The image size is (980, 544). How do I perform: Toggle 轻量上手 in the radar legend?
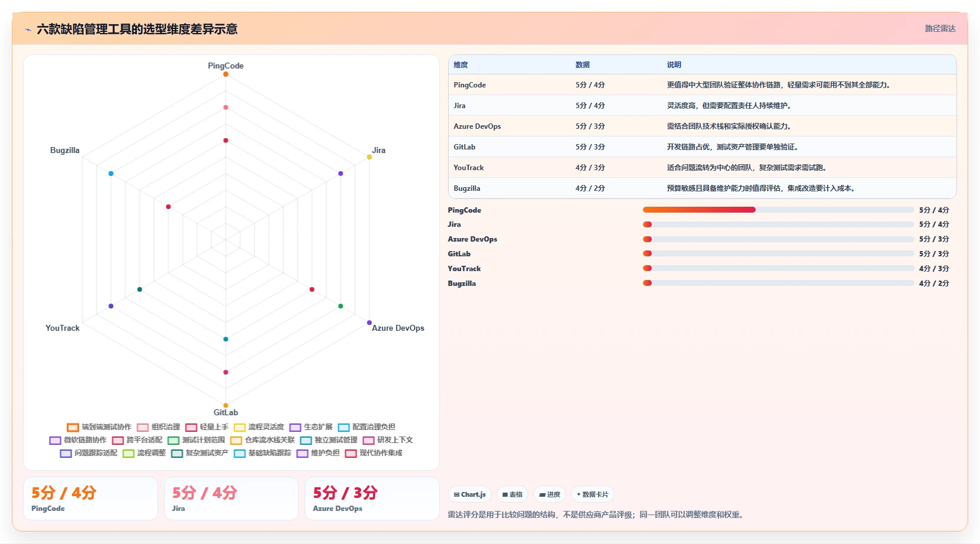[x=207, y=427]
